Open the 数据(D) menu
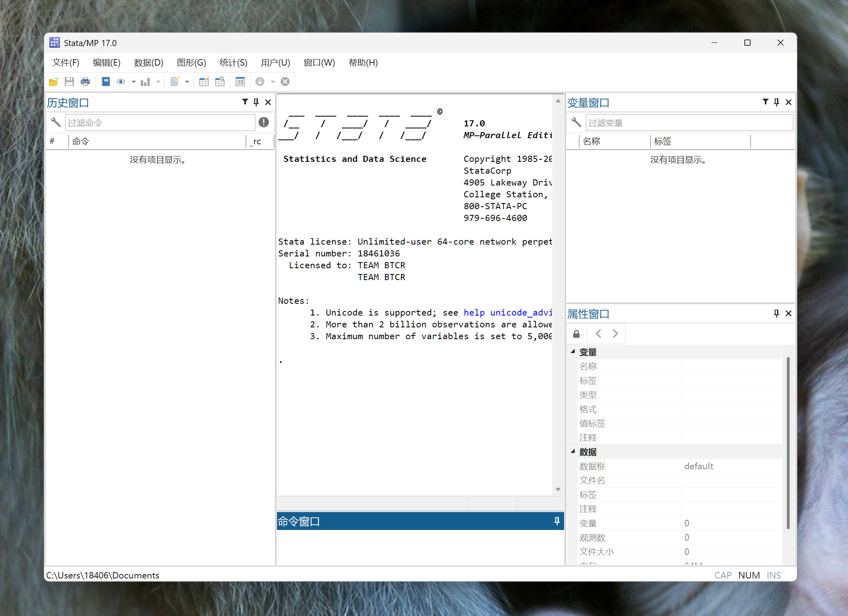 pyautogui.click(x=148, y=63)
